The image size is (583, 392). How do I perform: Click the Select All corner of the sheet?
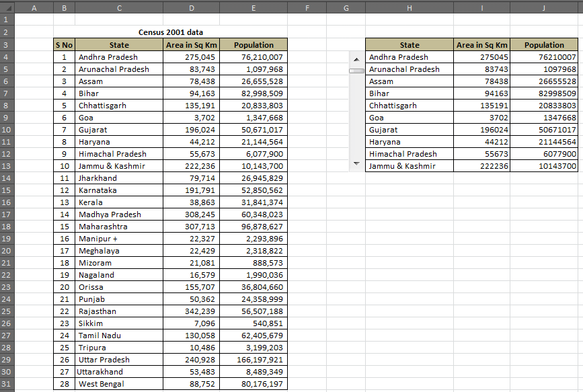point(7,8)
